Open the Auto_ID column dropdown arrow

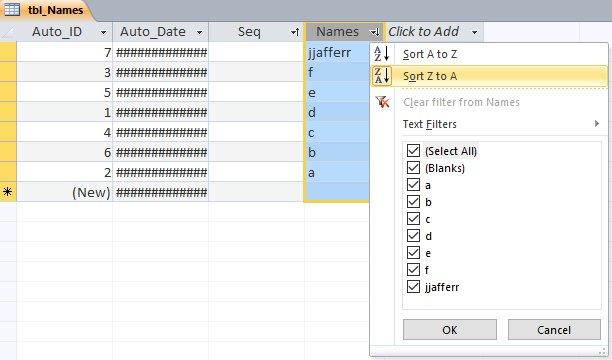coord(103,32)
